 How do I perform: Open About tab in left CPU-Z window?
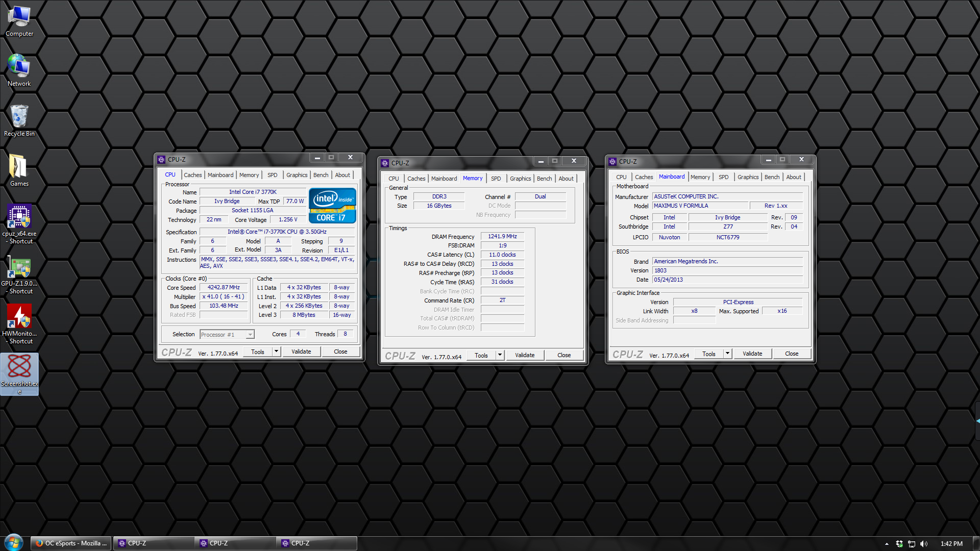click(342, 175)
